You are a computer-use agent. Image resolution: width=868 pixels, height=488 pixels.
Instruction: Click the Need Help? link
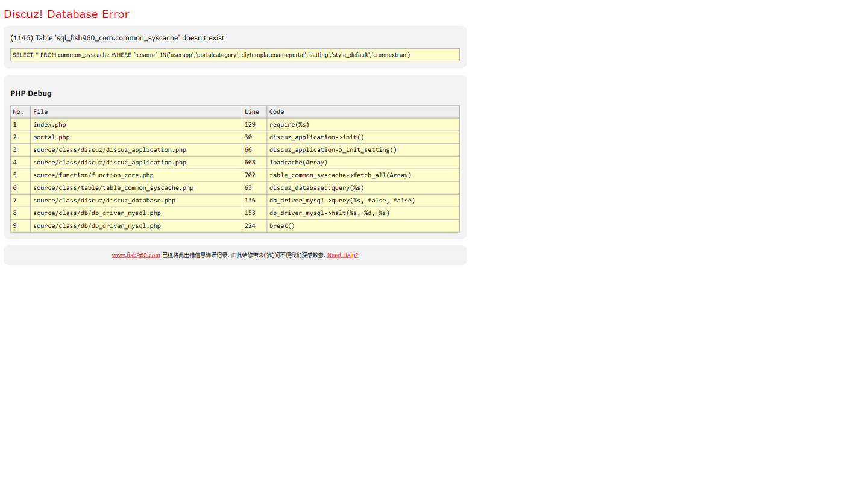tap(342, 255)
